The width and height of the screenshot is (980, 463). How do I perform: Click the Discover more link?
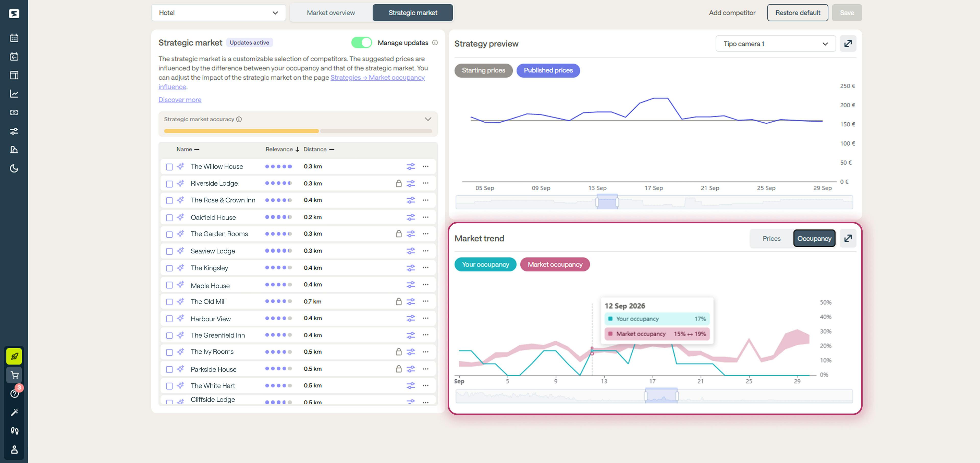tap(180, 100)
